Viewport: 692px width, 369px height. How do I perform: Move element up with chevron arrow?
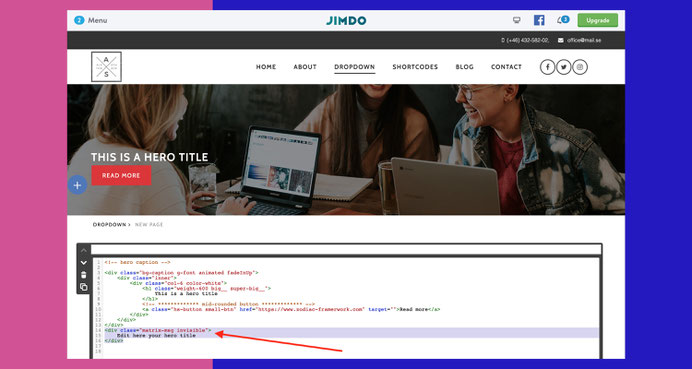pos(83,250)
